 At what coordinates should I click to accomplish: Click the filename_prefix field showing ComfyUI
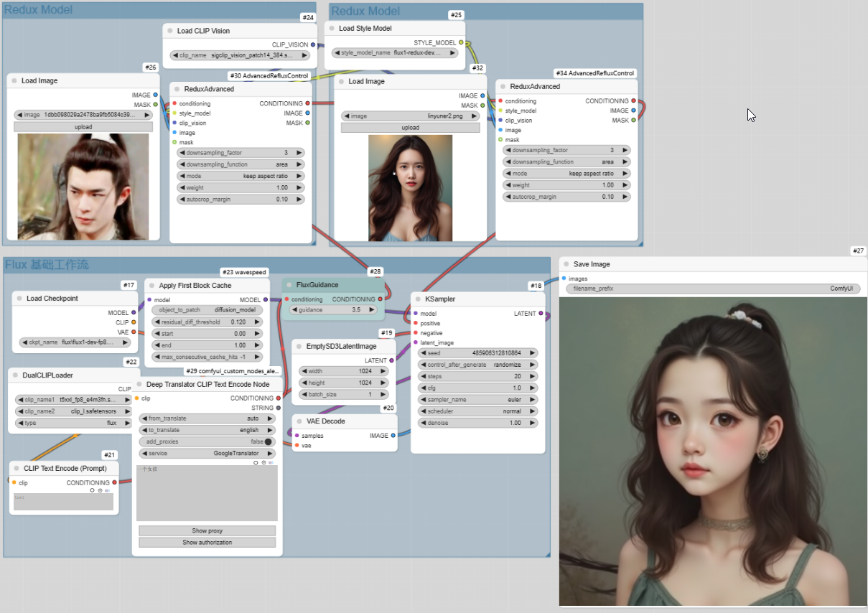[713, 289]
